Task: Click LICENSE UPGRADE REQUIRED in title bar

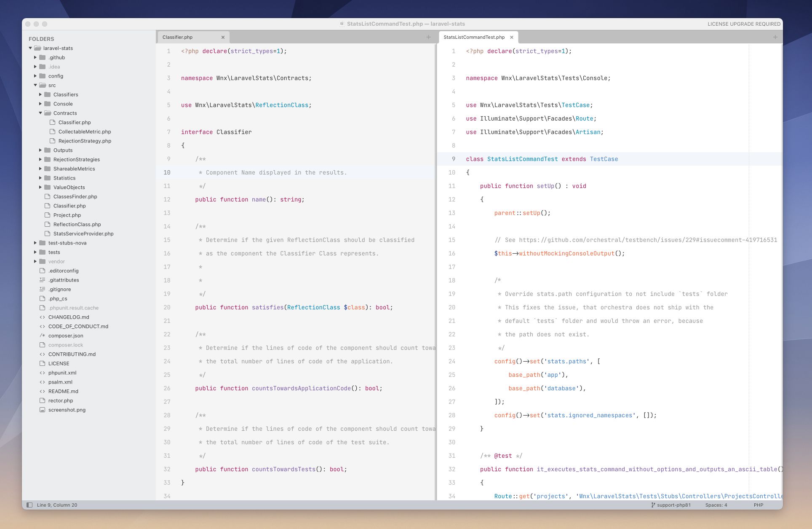Action: click(x=743, y=24)
